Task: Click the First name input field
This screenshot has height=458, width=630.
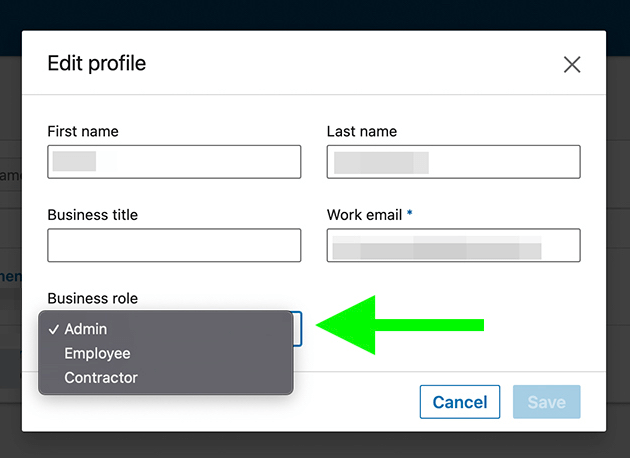Action: [174, 162]
